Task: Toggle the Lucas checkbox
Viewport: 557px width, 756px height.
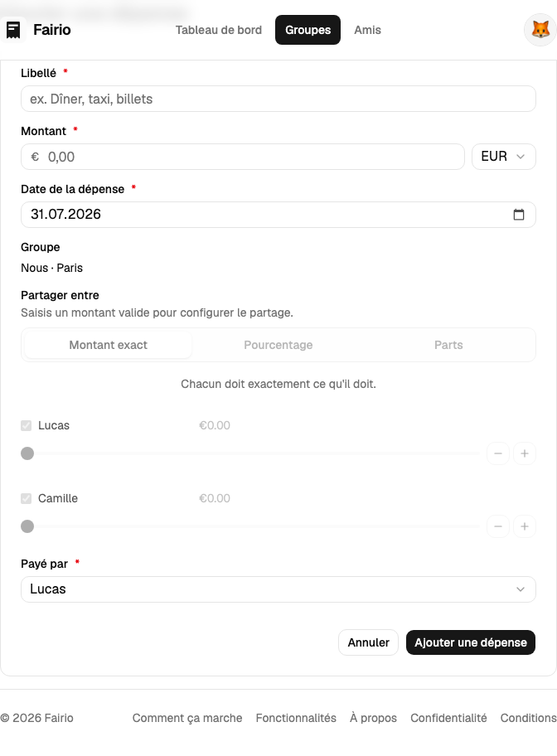Action: coord(26,426)
